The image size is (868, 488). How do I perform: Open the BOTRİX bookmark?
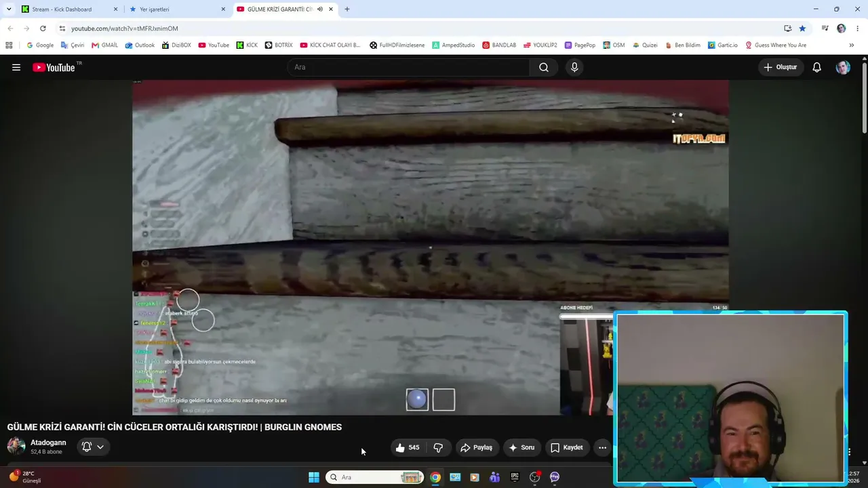point(279,45)
